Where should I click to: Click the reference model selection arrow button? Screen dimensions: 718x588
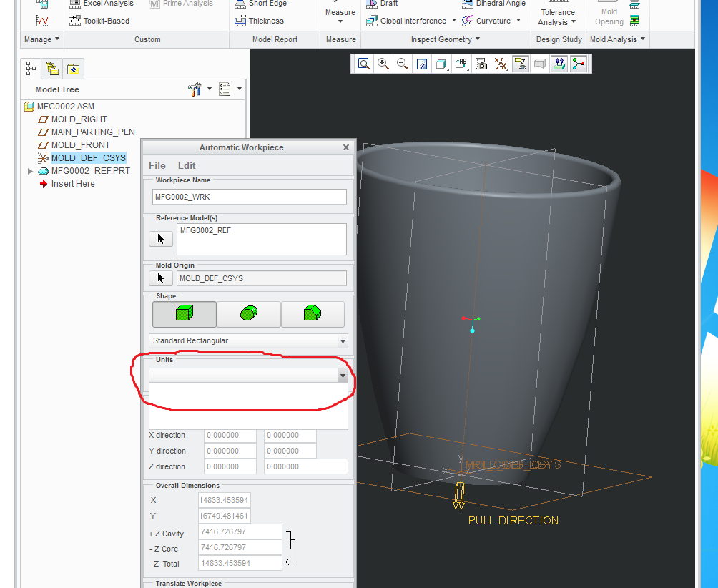[160, 238]
